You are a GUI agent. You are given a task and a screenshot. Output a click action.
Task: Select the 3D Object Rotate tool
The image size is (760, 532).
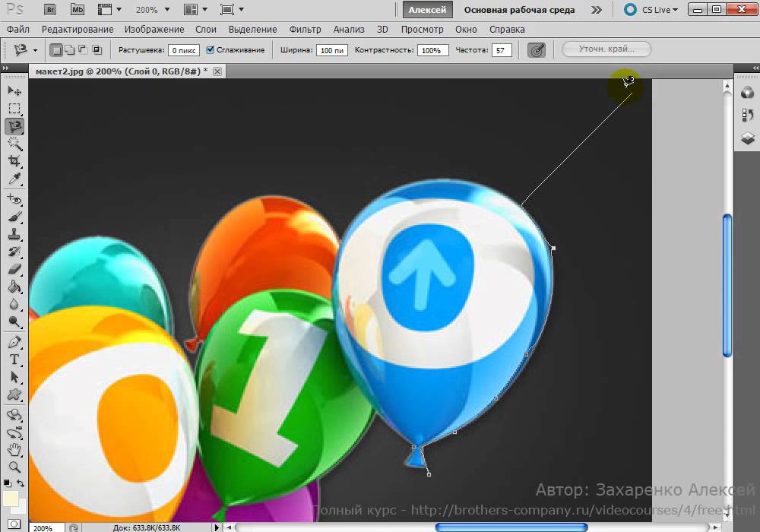(14, 415)
